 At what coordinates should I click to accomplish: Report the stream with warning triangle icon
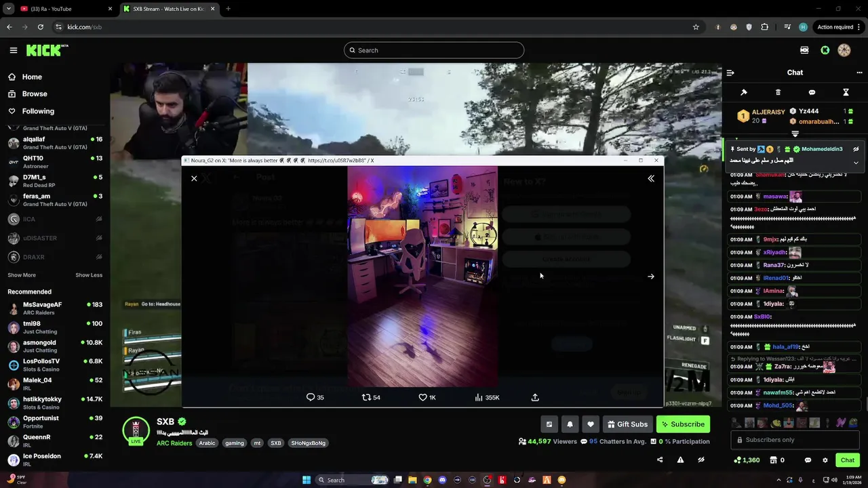680,460
